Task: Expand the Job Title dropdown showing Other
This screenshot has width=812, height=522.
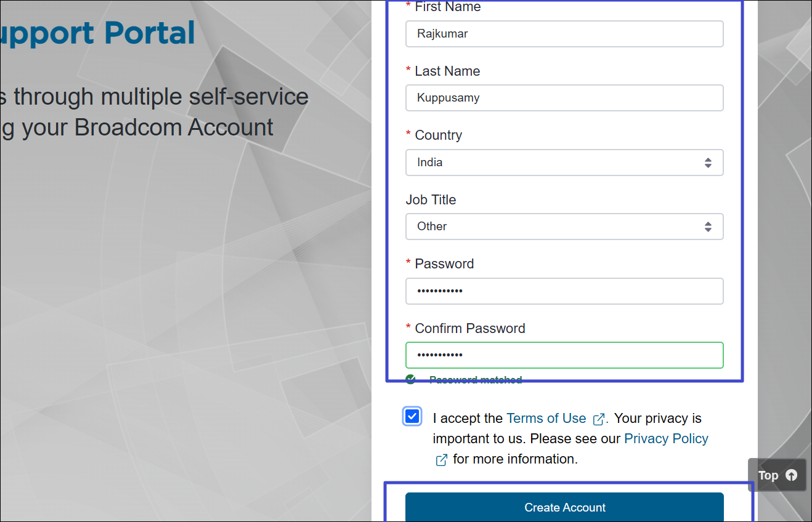Action: coord(554,227)
